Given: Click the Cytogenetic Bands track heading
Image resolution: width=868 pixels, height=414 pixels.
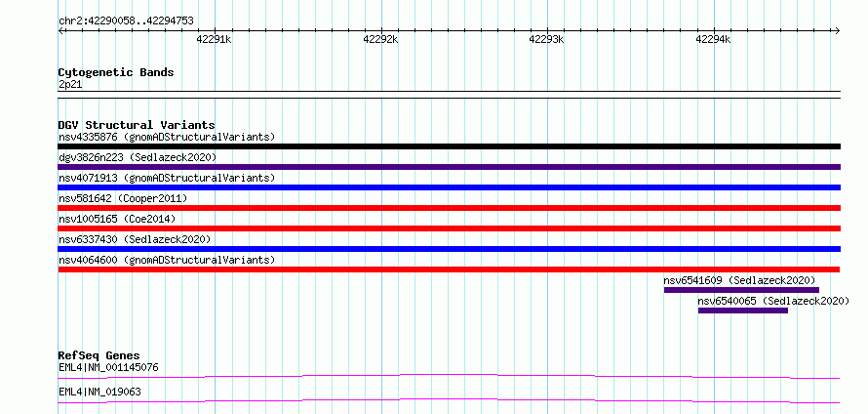Looking at the screenshot, I should coord(116,72).
